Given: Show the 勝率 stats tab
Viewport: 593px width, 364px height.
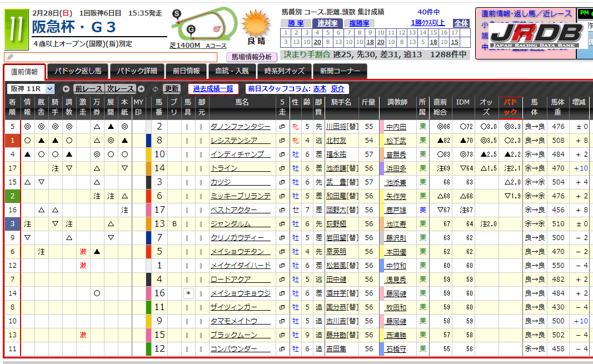Looking at the screenshot, I should coord(296,23).
